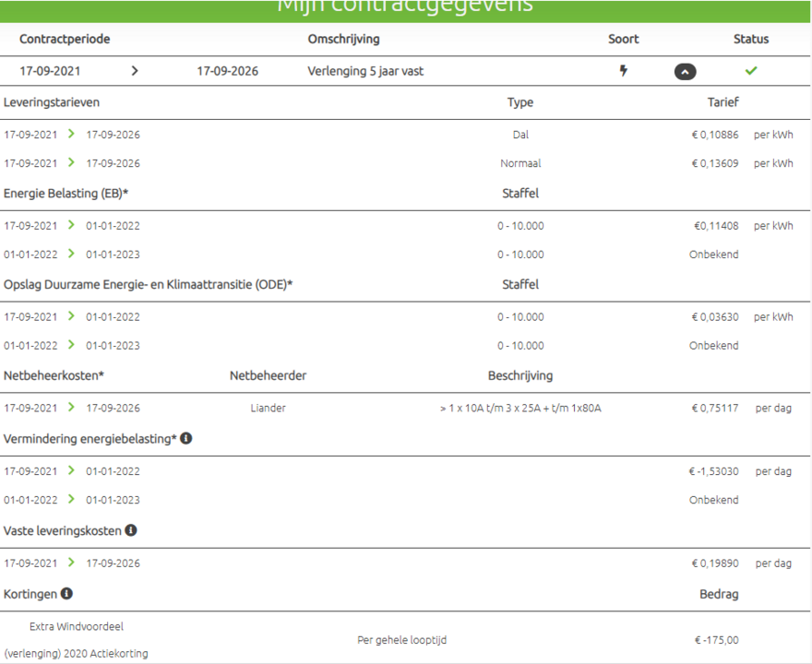
Task: Click the Energie Belasting (EB) section heading
Action: (66, 194)
